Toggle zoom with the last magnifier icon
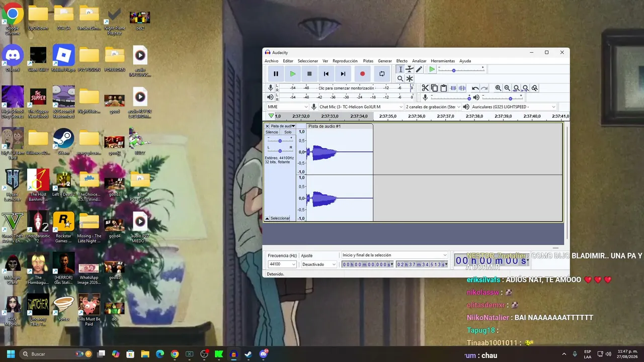 tap(534, 88)
